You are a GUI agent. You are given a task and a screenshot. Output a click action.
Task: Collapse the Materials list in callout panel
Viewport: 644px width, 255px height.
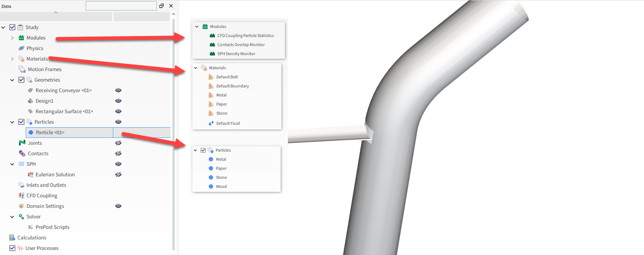(196, 68)
